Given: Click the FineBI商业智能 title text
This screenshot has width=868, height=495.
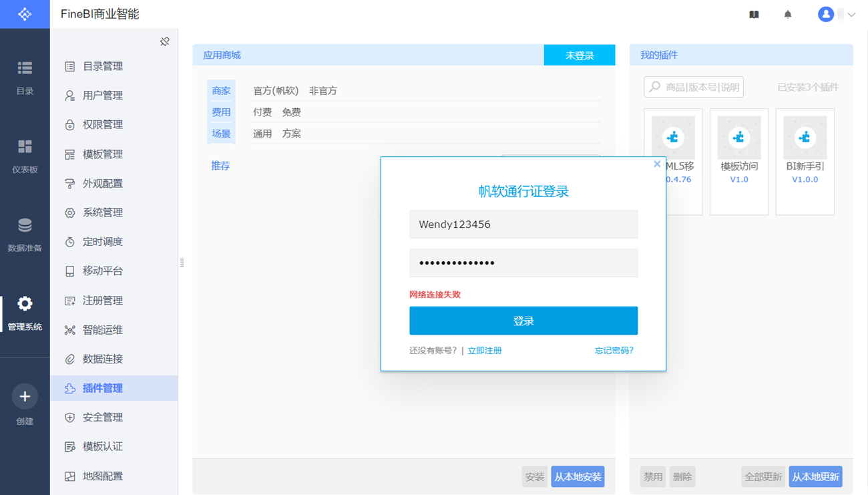Looking at the screenshot, I should 100,14.
